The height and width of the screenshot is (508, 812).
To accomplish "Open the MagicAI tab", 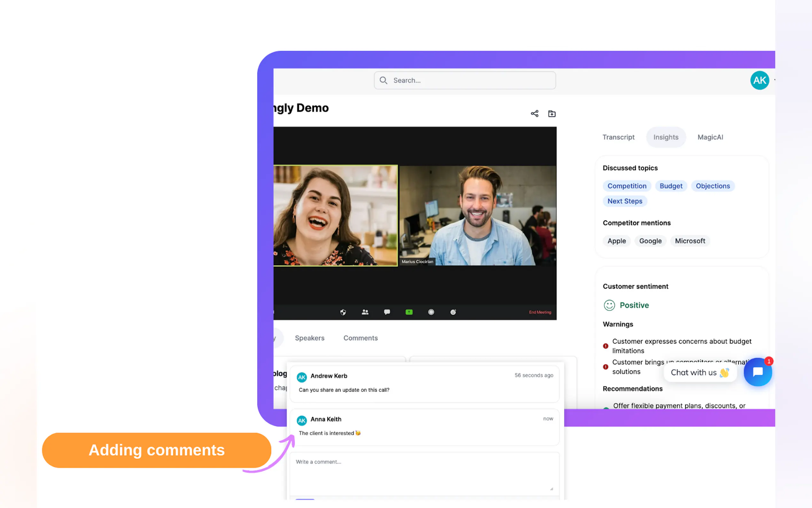I will [710, 137].
